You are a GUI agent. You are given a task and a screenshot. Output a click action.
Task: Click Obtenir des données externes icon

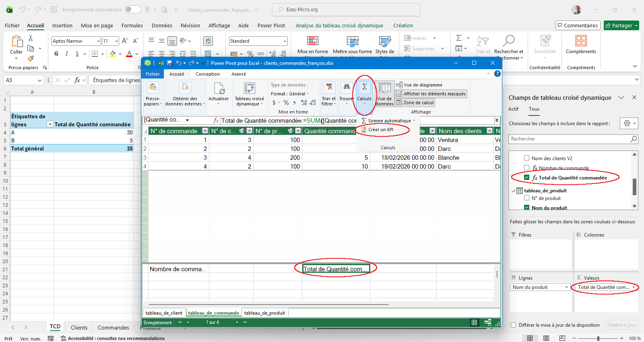(185, 88)
